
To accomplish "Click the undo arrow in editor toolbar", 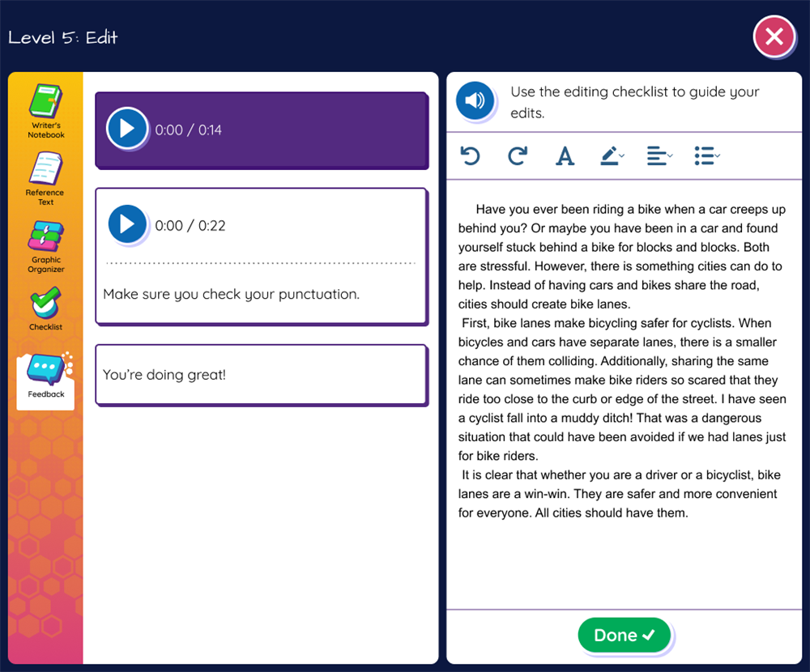I will [470, 155].
